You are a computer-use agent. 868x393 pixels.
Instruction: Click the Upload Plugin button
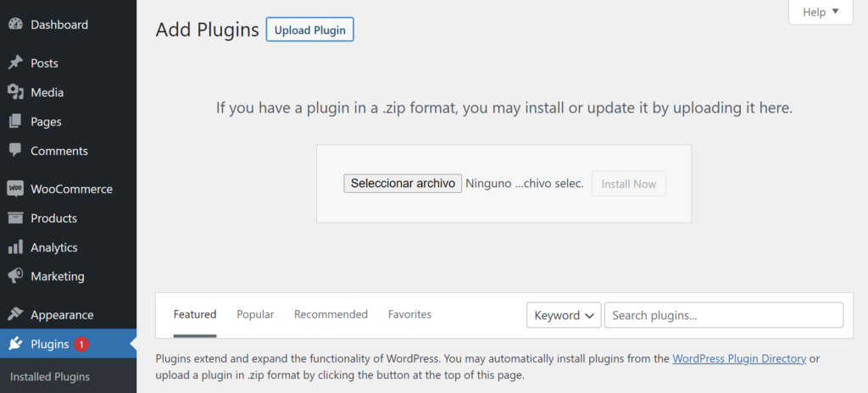point(309,30)
